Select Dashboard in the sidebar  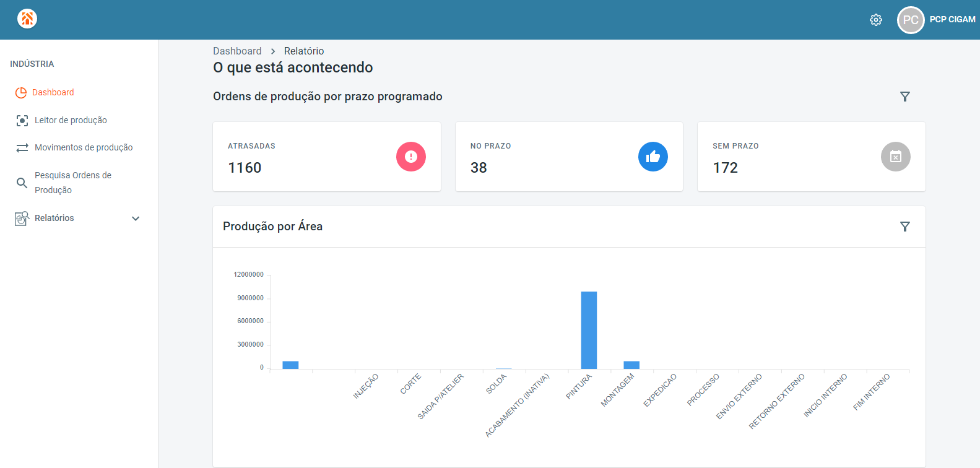tap(53, 92)
